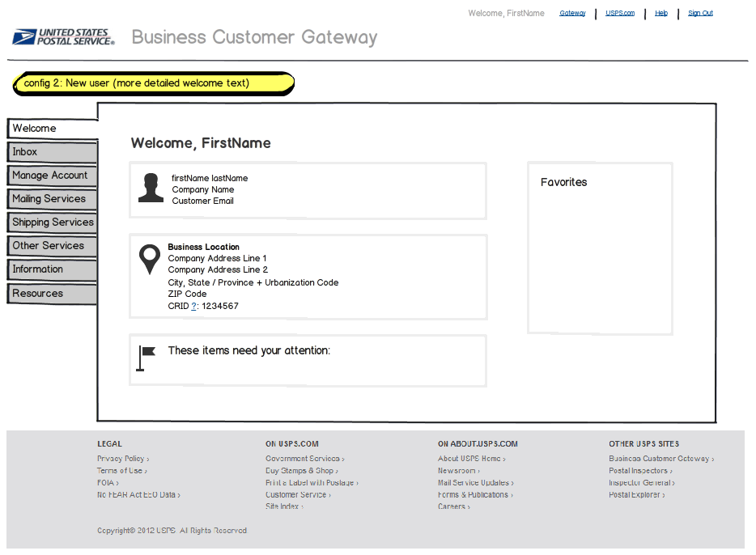Click 'Company Address Line 1' text
This screenshot has width=756, height=555.
(x=217, y=258)
